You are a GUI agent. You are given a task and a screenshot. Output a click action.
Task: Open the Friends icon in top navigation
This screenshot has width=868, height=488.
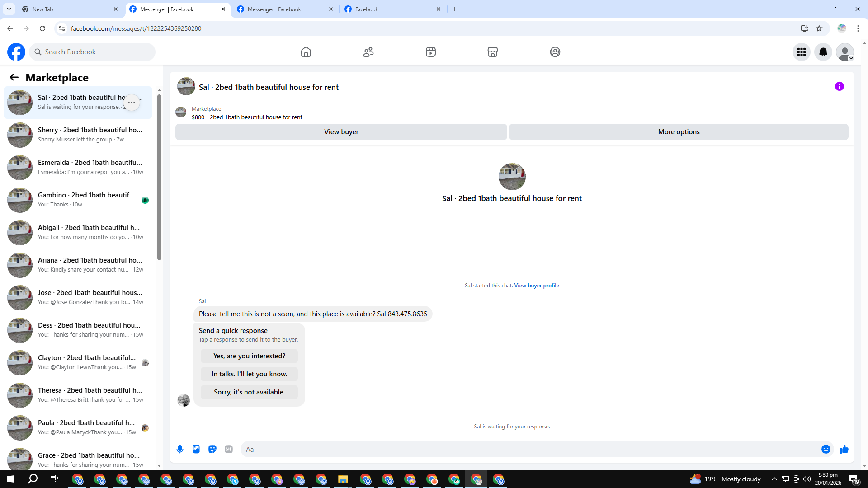click(368, 52)
